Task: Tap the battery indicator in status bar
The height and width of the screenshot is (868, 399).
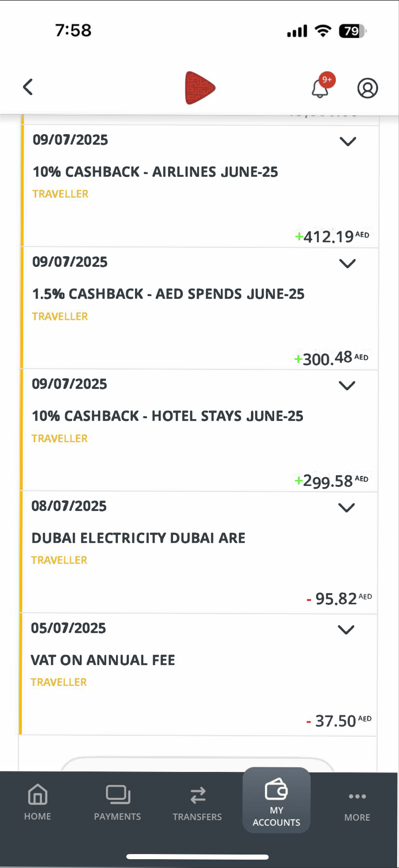Action: click(x=352, y=31)
